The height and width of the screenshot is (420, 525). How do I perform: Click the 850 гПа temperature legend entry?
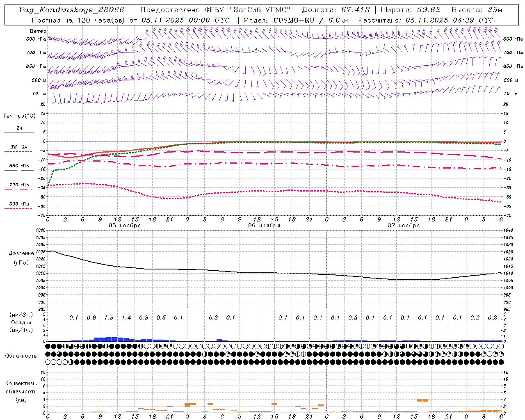click(x=19, y=166)
